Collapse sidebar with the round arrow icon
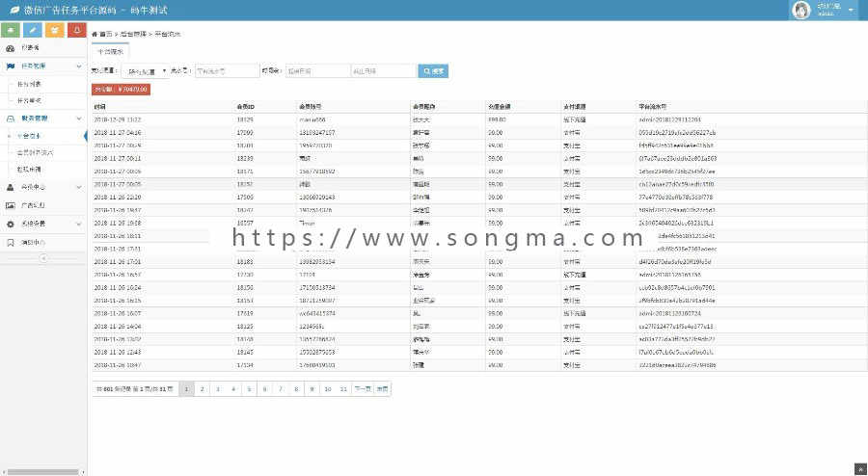 pyautogui.click(x=43, y=258)
